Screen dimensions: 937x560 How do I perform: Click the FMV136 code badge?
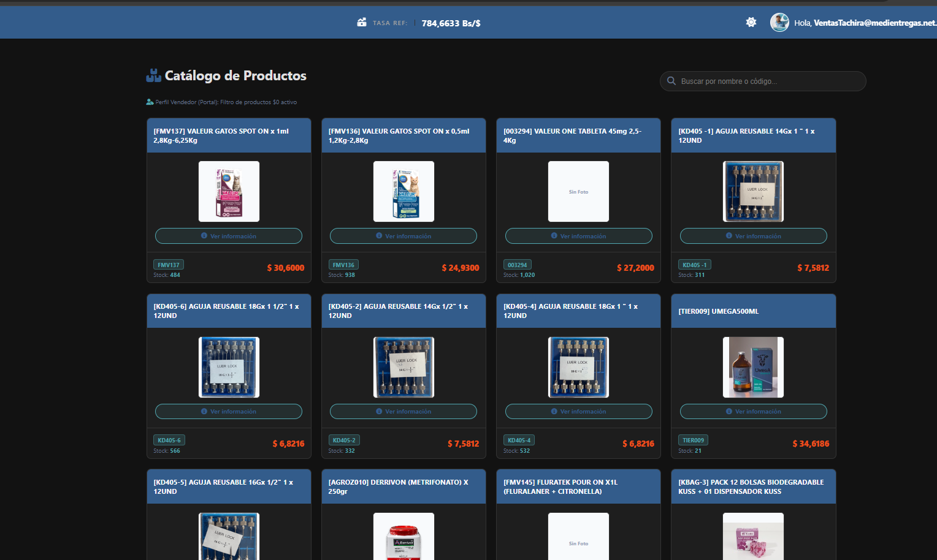click(x=343, y=265)
